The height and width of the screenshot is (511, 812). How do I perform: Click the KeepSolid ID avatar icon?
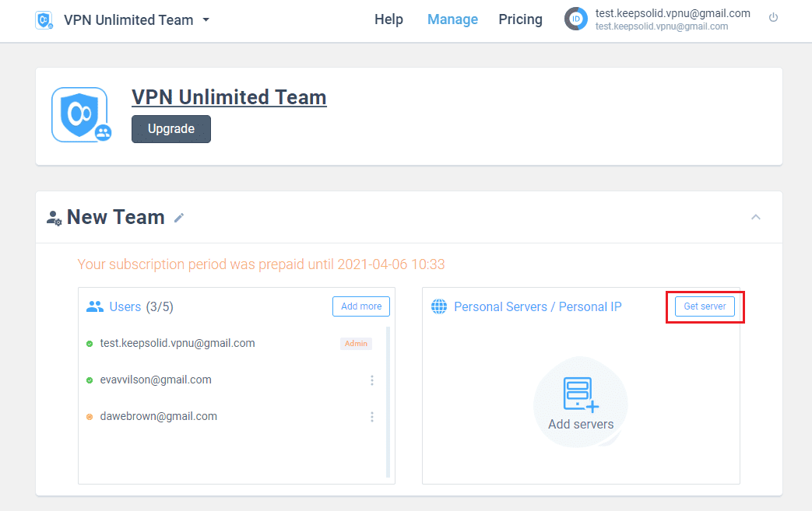pos(576,19)
